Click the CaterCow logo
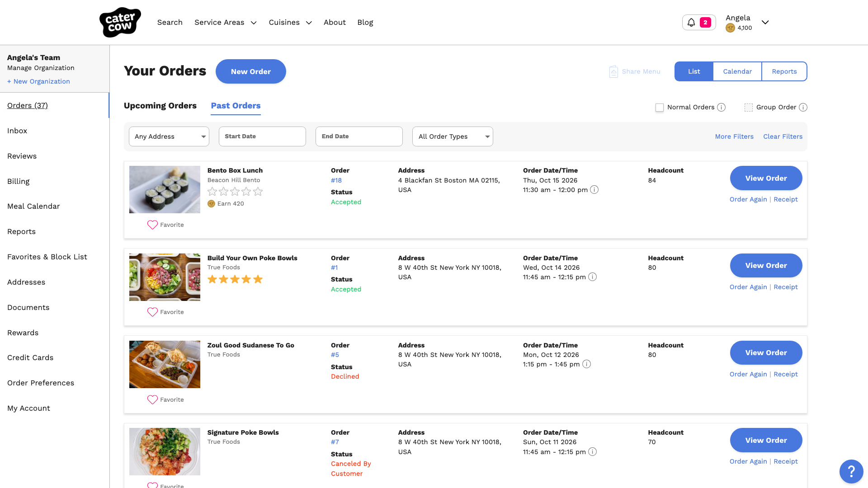The image size is (868, 488). coord(120,22)
